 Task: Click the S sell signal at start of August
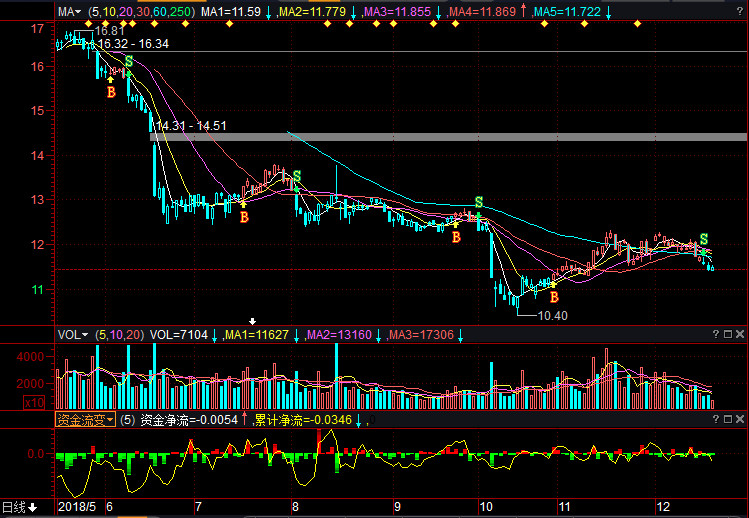click(x=297, y=176)
